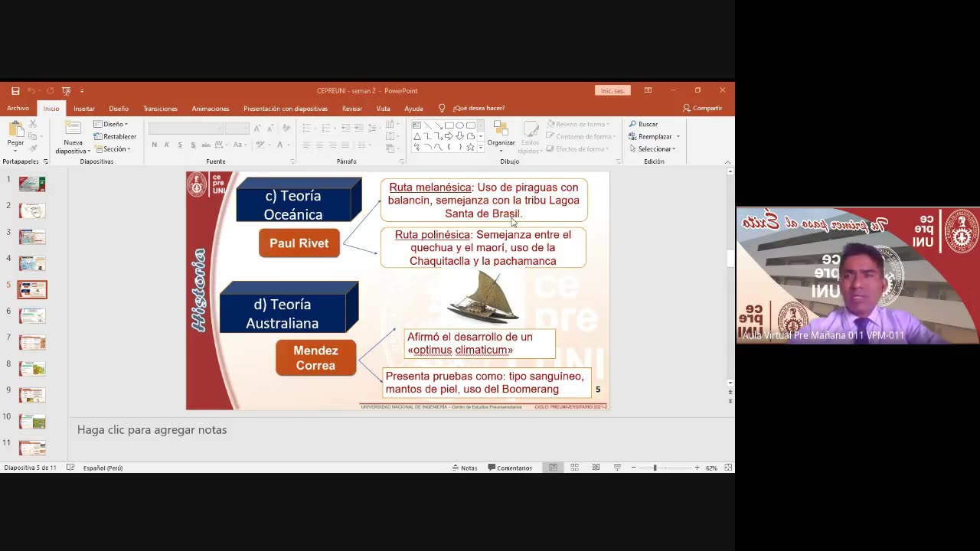Select slide 2 thumbnail
Viewport: 980px width, 551px height.
(32, 210)
